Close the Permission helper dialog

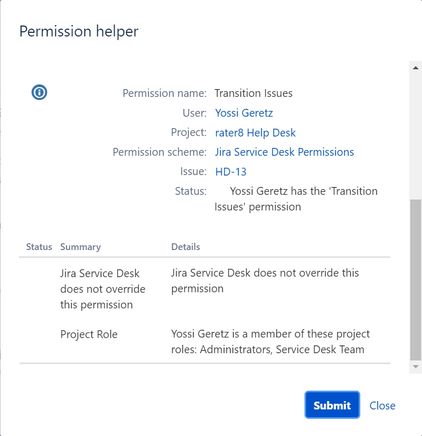point(382,405)
